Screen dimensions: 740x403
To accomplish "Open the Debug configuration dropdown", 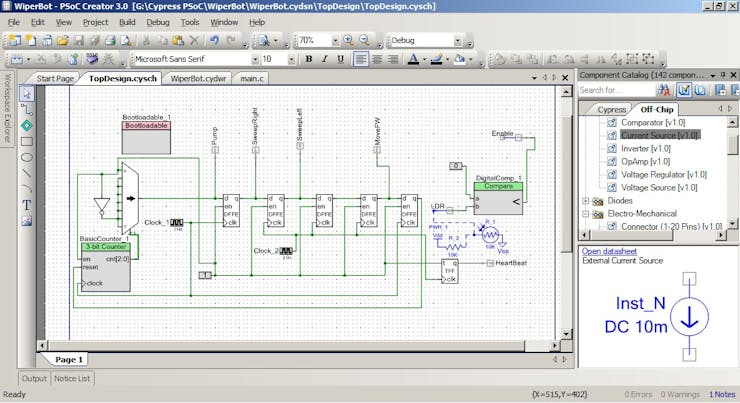I will point(457,41).
